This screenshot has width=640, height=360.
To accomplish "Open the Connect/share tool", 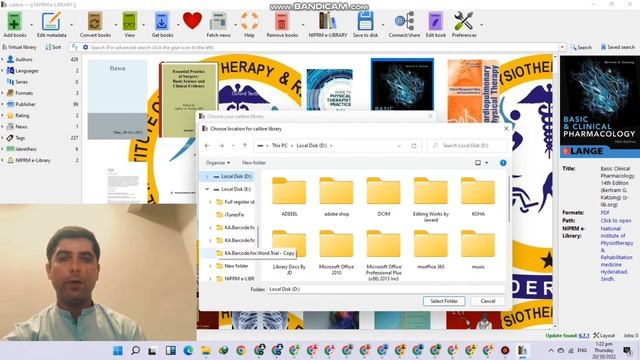I will (404, 21).
